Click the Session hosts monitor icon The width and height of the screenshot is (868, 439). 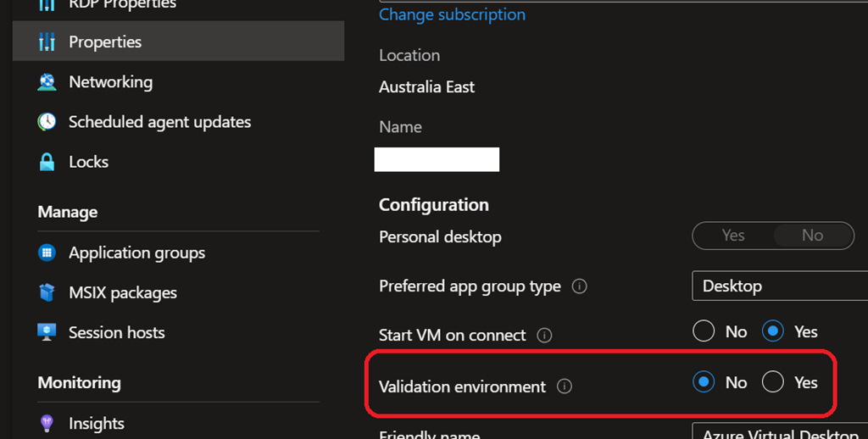pyautogui.click(x=47, y=333)
